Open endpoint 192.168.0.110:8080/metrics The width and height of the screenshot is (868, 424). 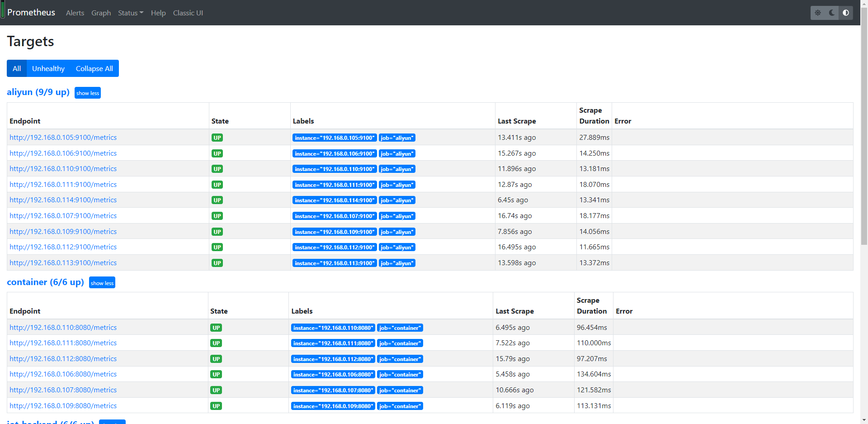point(63,328)
